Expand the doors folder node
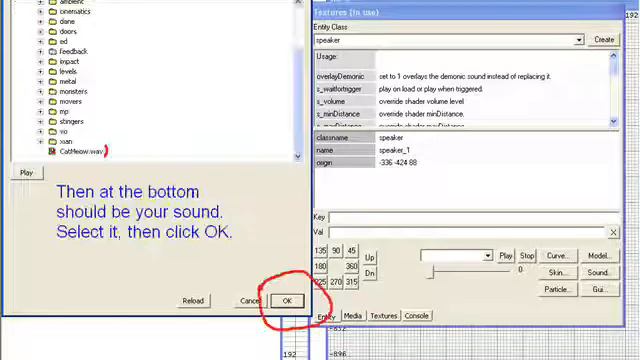Image resolution: width=640 pixels, height=360 pixels. [40, 31]
